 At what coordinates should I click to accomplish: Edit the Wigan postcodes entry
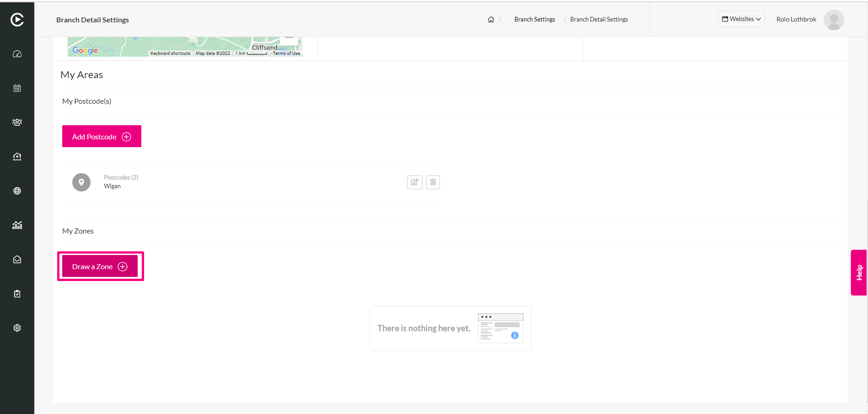(x=415, y=182)
